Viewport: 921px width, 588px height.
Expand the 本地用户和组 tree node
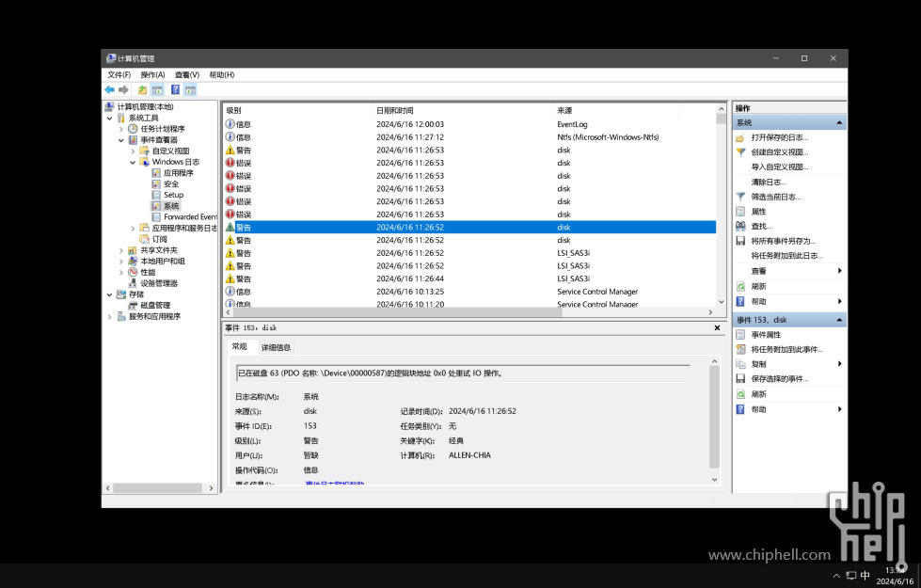pyautogui.click(x=121, y=262)
